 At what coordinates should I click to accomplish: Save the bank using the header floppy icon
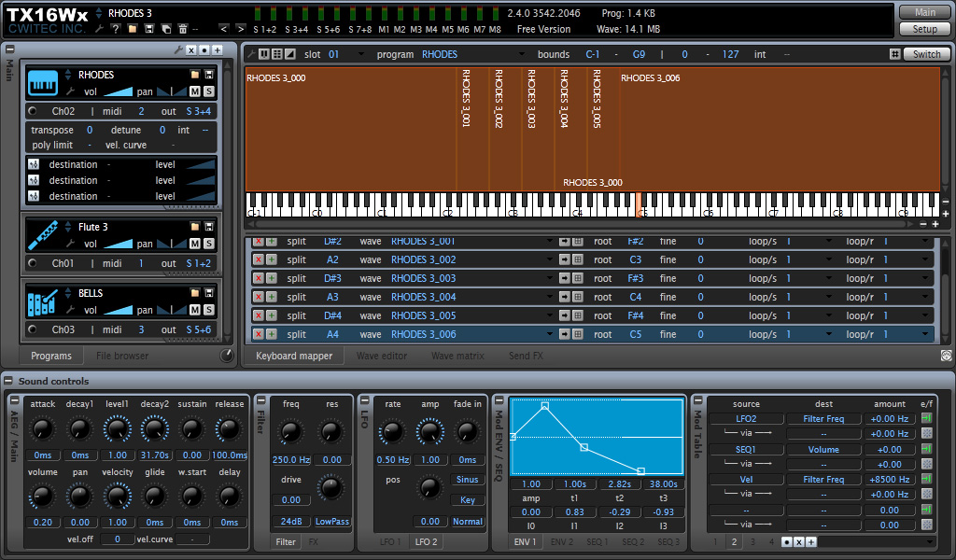[148, 29]
